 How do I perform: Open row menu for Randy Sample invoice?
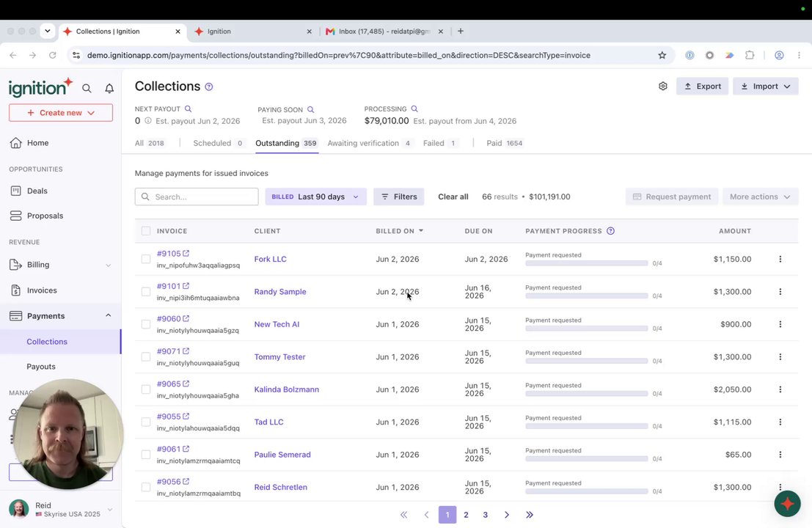(x=780, y=291)
